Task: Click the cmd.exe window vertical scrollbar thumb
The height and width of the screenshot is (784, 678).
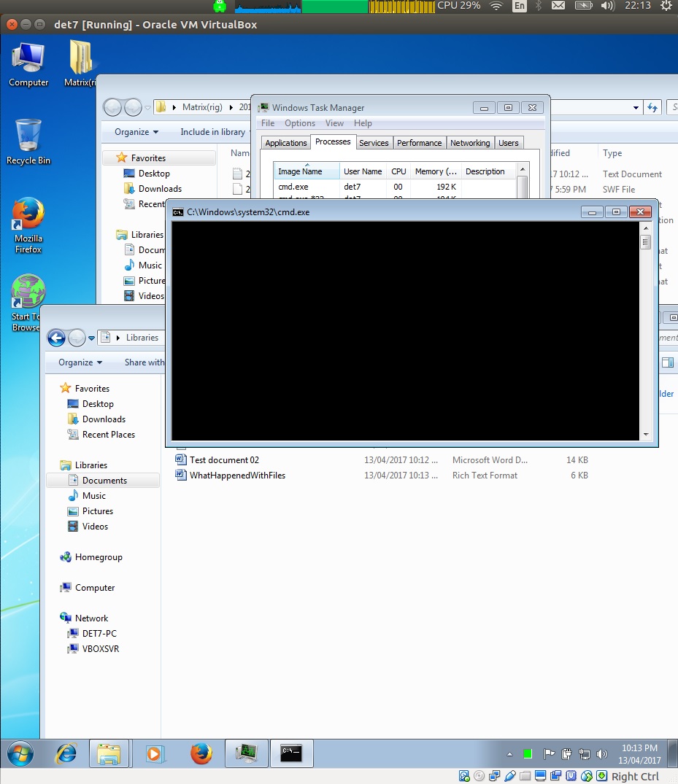Action: coord(645,243)
